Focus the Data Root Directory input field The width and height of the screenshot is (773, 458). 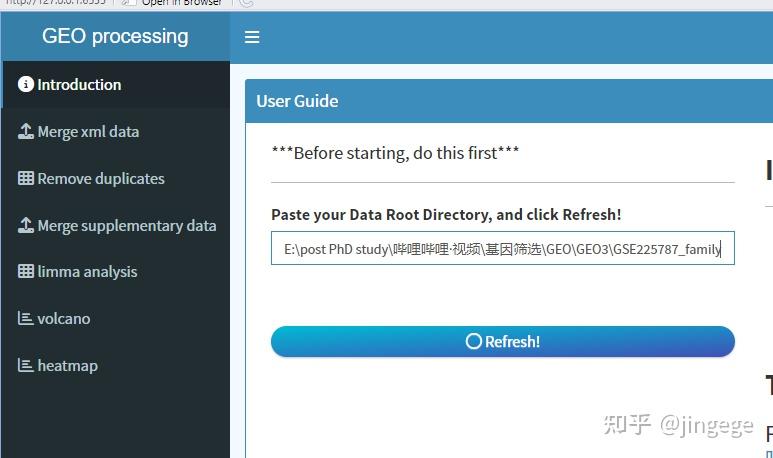(502, 249)
